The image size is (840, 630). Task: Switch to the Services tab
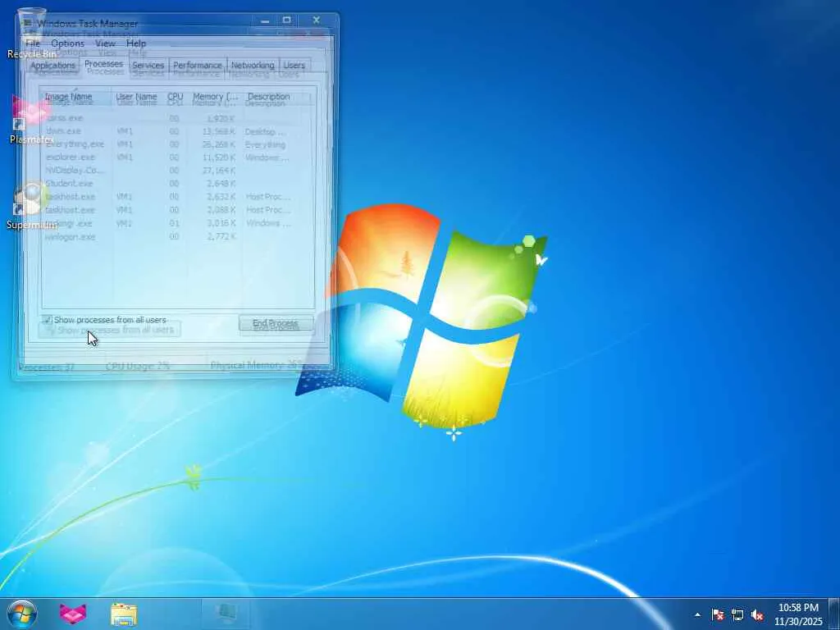[x=148, y=66]
